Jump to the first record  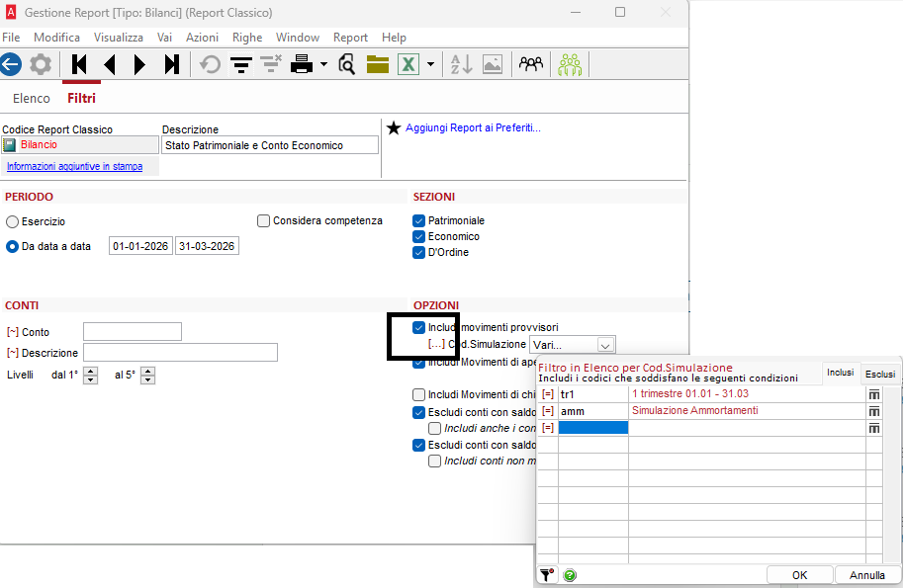[x=79, y=64]
